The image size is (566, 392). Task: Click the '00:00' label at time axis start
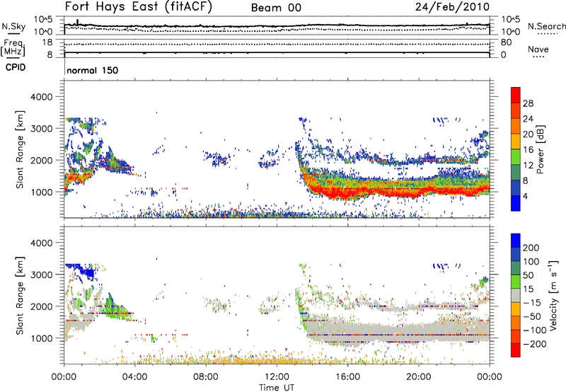pyautogui.click(x=64, y=377)
